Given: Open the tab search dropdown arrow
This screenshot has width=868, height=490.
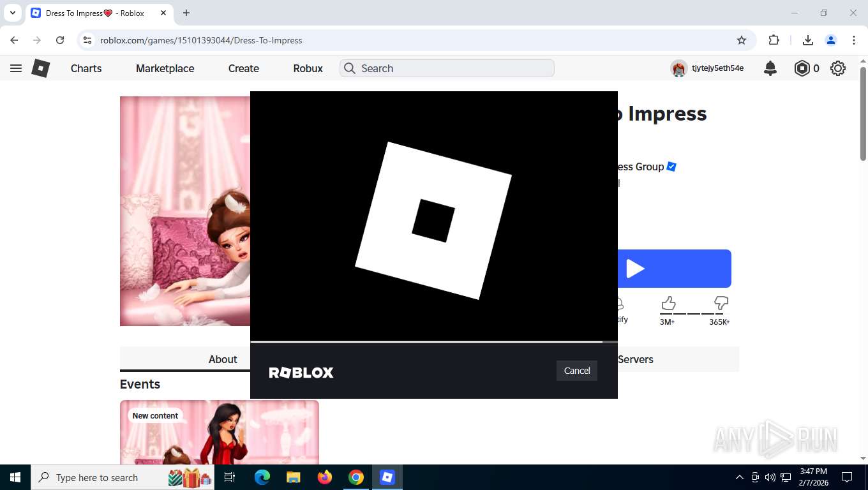Looking at the screenshot, I should 12,13.
